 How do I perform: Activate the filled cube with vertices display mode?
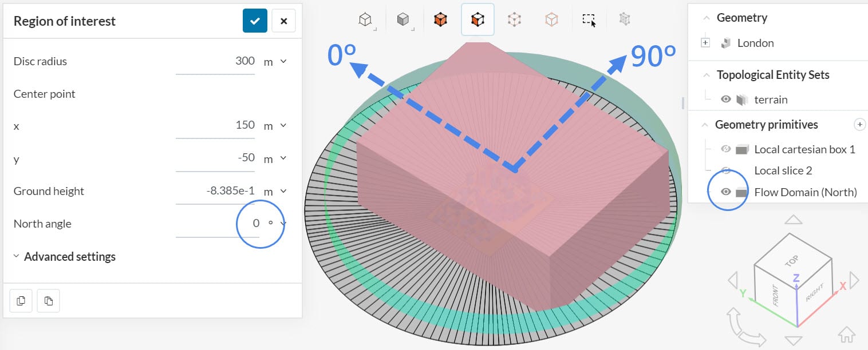440,19
